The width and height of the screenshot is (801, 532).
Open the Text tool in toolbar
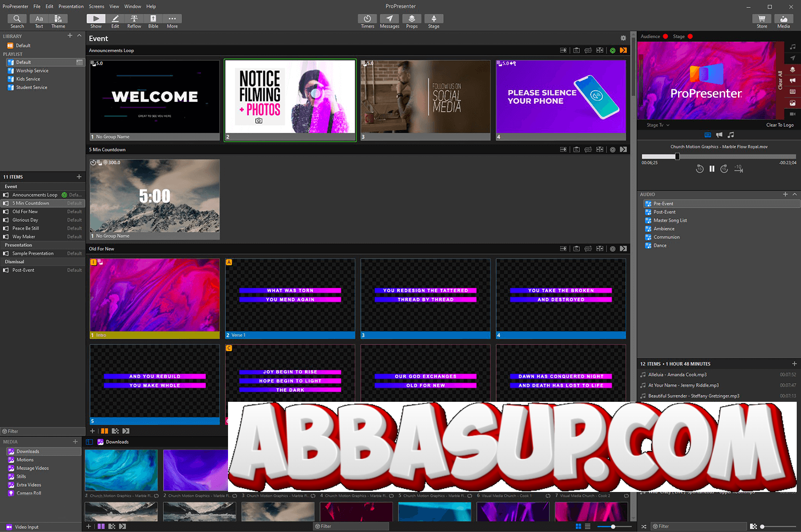tap(39, 21)
